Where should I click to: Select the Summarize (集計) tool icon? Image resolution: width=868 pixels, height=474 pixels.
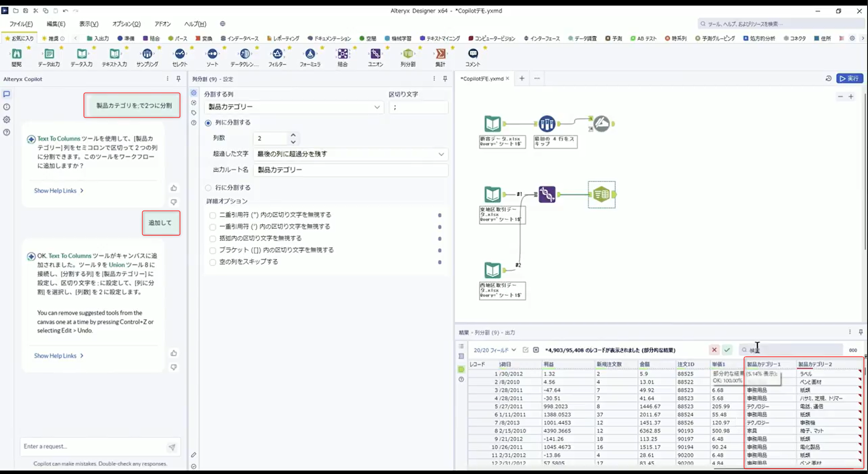[x=441, y=54]
